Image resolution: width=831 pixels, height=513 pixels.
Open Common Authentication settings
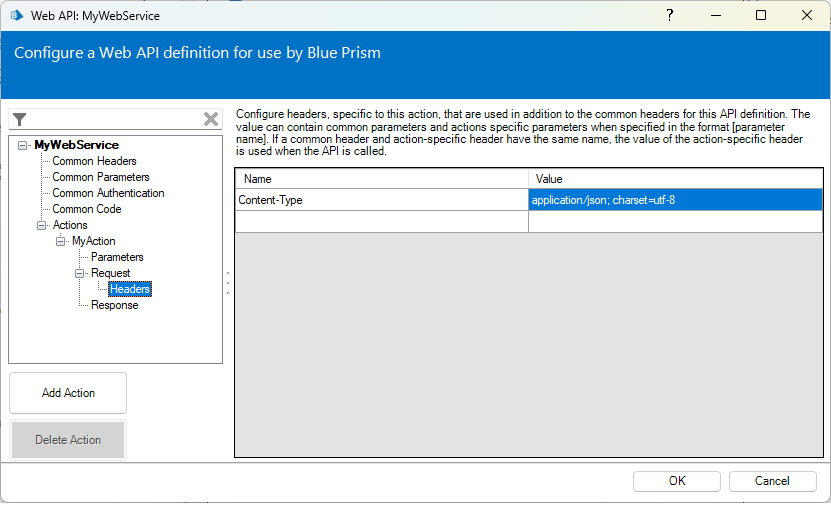pos(108,193)
